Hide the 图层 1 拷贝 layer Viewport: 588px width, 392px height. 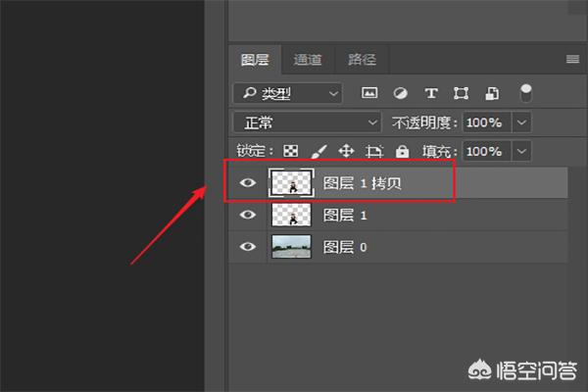[248, 182]
